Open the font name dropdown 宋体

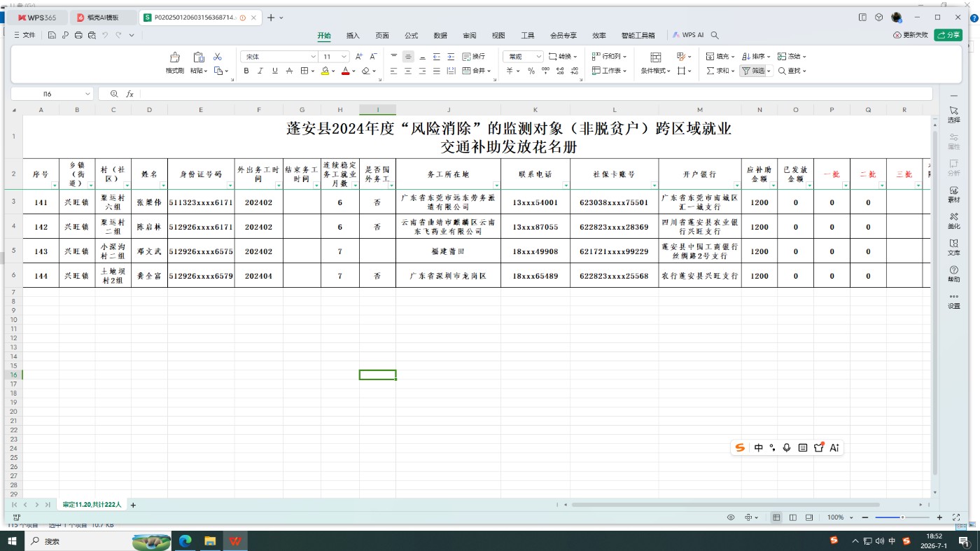279,57
